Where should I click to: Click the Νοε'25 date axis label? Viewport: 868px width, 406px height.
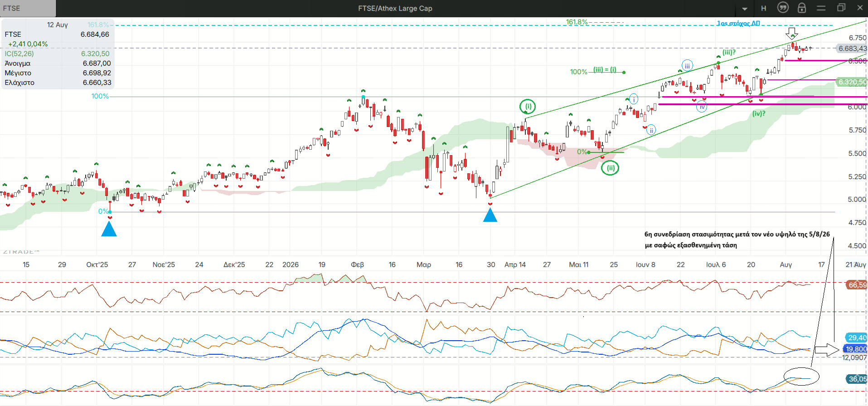click(x=164, y=264)
